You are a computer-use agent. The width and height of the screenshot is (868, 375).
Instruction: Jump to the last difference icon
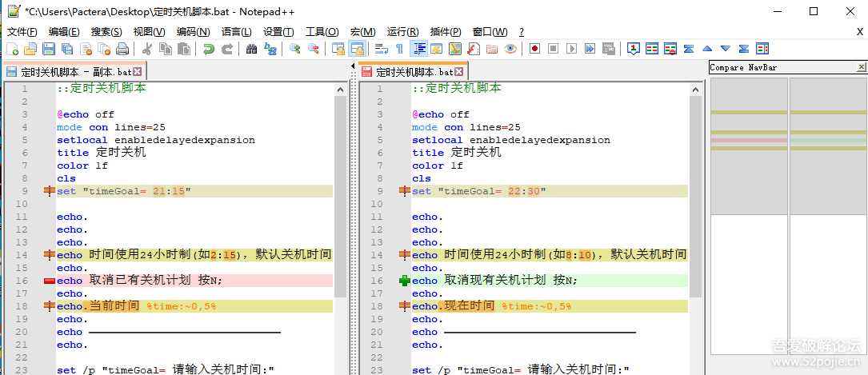743,49
